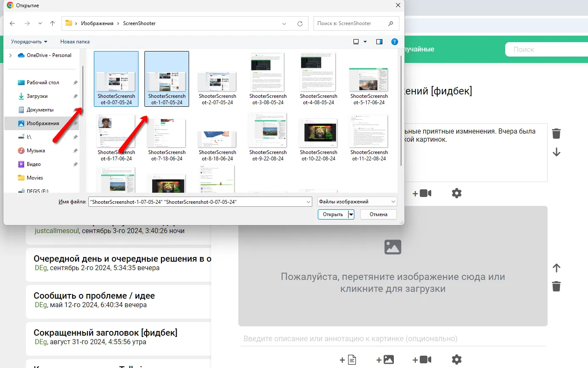This screenshot has height=368, width=588.
Task: Open settings gear below the text block
Action: click(x=457, y=193)
